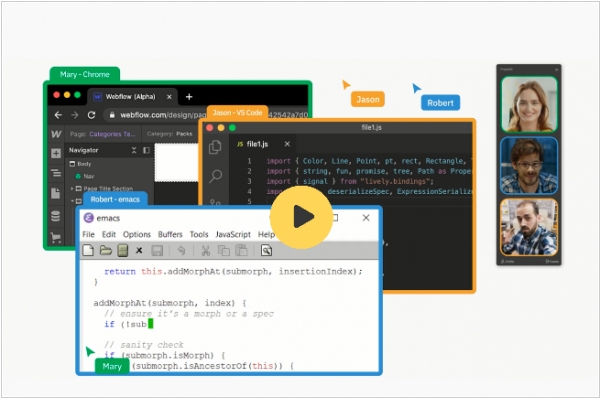Click line number 3 in VS Code
This screenshot has height=398, width=600.
point(249,181)
